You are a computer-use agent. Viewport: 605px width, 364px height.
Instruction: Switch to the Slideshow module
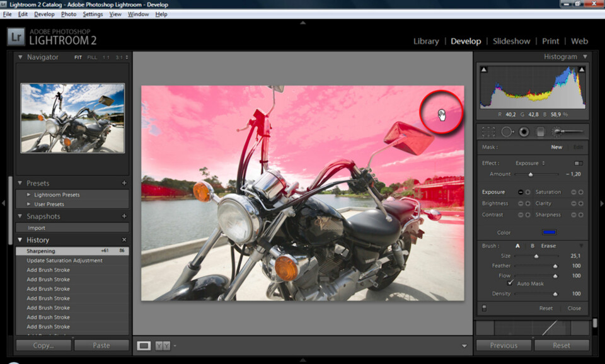511,42
